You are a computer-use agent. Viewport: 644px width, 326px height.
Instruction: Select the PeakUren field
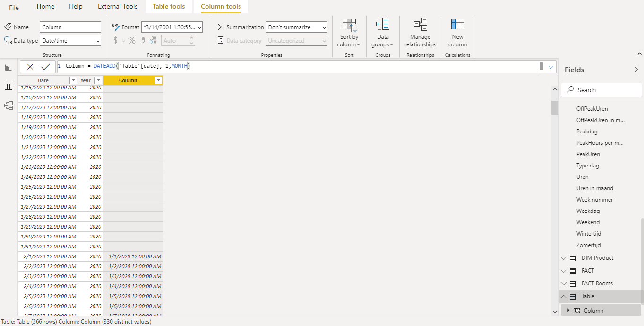coord(588,154)
